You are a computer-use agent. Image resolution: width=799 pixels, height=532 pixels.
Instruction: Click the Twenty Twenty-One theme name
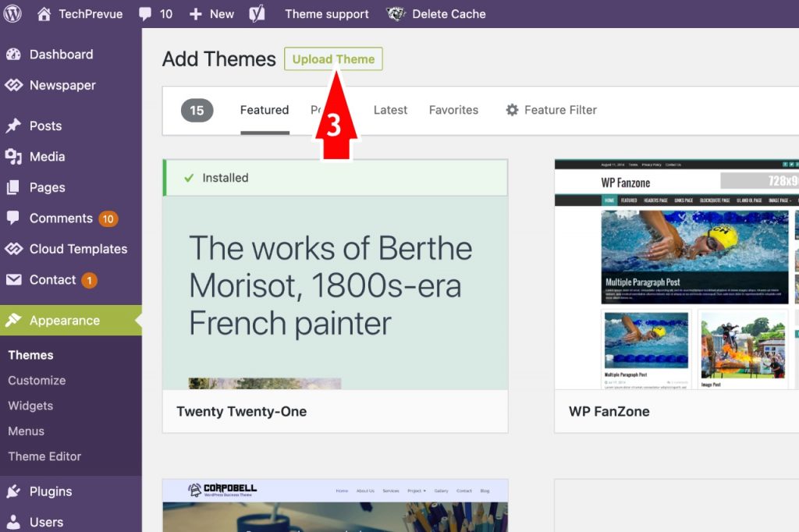[x=242, y=412]
